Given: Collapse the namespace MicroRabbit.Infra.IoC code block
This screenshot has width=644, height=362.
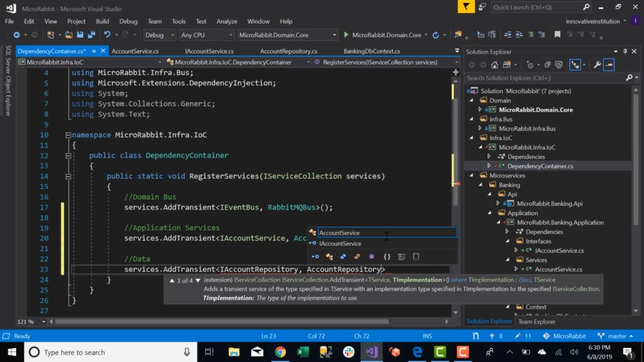Looking at the screenshot, I should [68, 135].
